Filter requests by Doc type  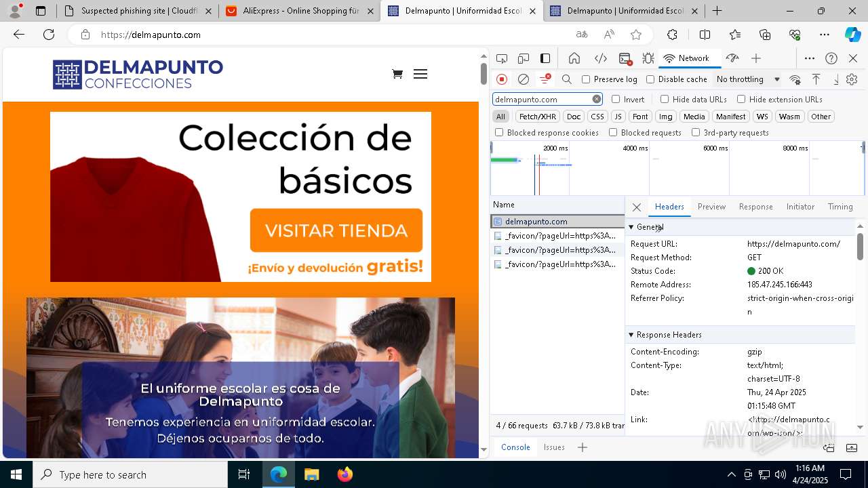[x=574, y=117]
